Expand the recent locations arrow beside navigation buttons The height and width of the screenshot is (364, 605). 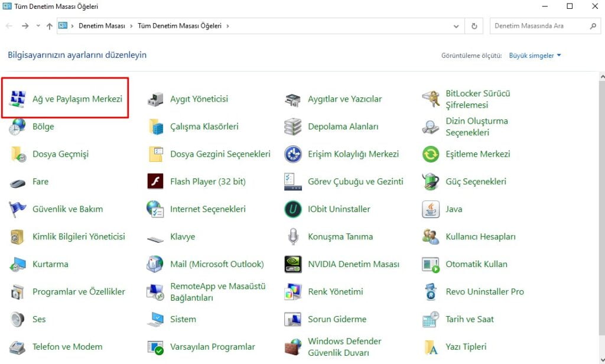38,26
